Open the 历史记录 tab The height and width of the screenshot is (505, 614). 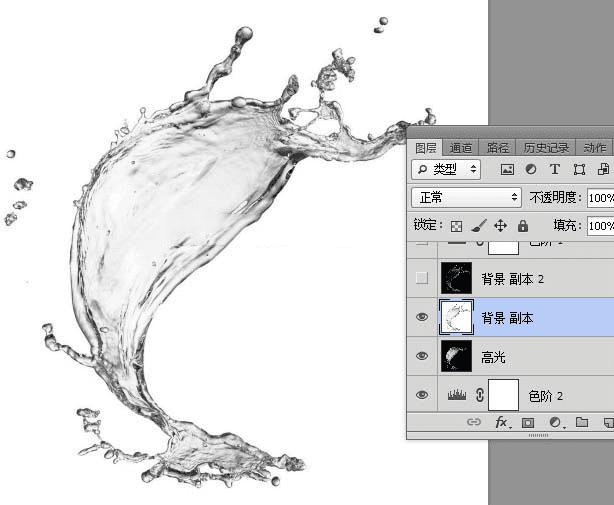[x=546, y=148]
